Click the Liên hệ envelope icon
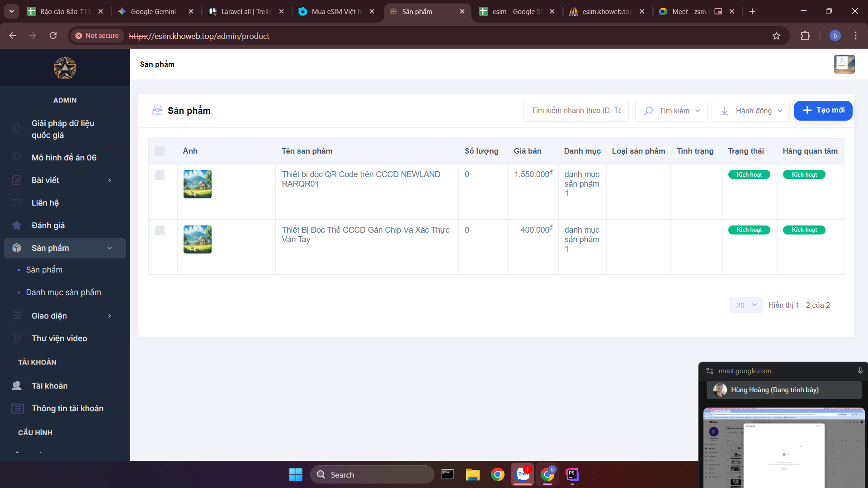 tap(17, 203)
